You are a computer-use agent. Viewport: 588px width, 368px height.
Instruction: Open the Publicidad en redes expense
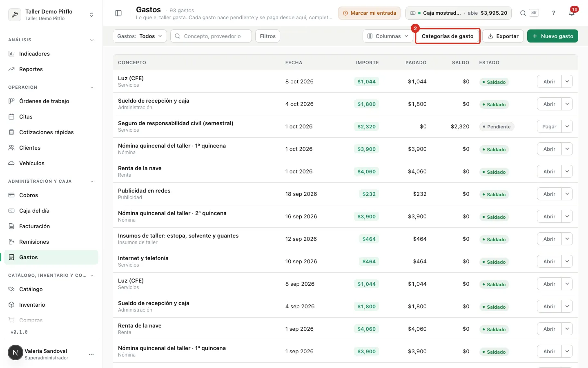(549, 194)
